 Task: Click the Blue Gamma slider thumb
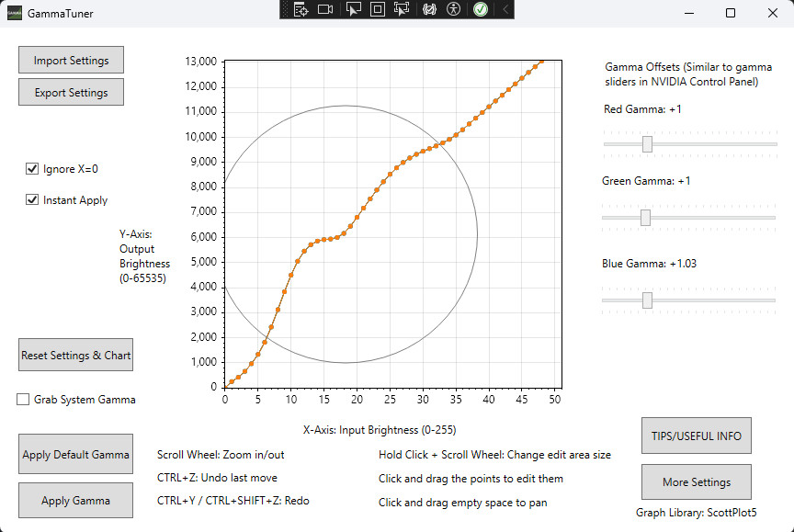coord(647,300)
